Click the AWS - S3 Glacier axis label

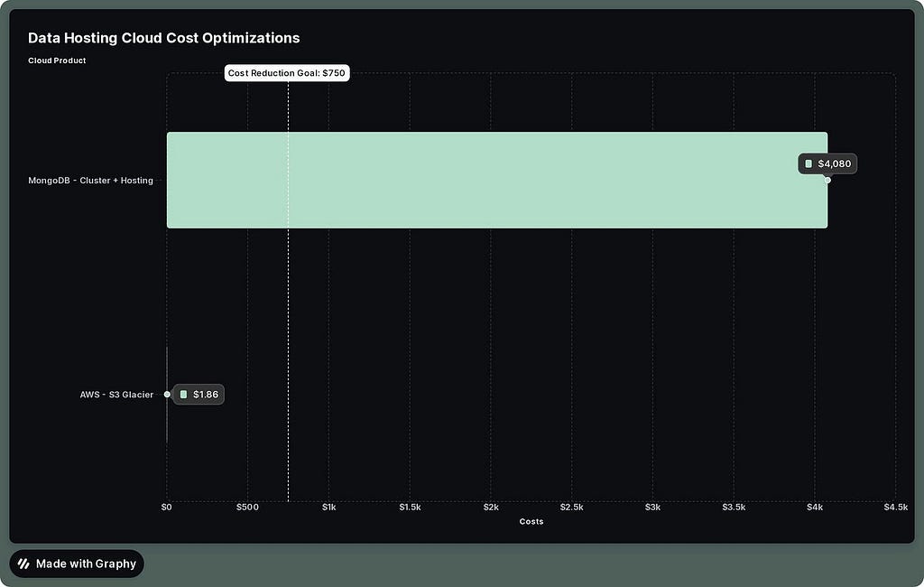pos(116,395)
